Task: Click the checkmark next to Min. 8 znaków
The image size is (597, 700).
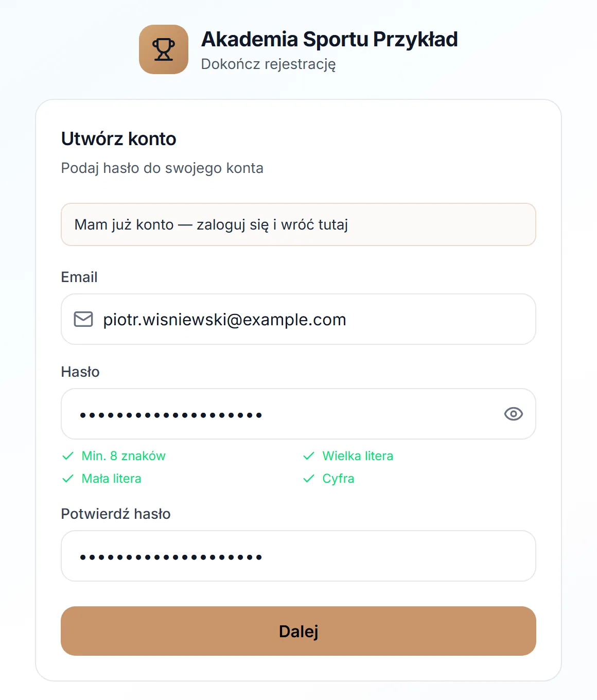Action: (x=68, y=456)
